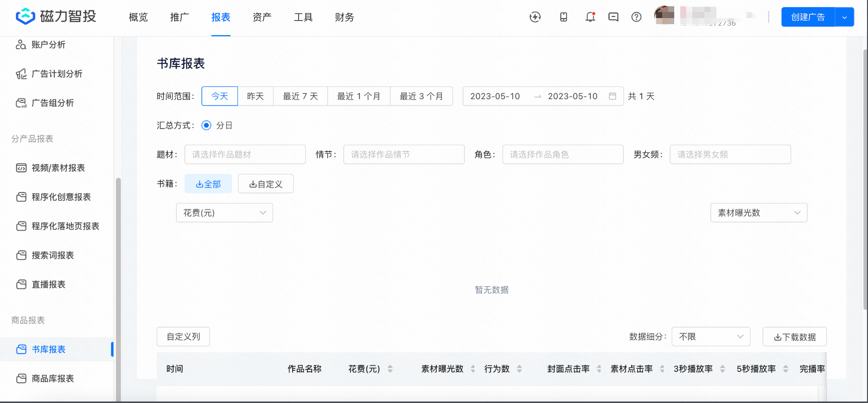868x403 pixels.
Task: Open the lightning boost icon in header
Action: [x=535, y=17]
